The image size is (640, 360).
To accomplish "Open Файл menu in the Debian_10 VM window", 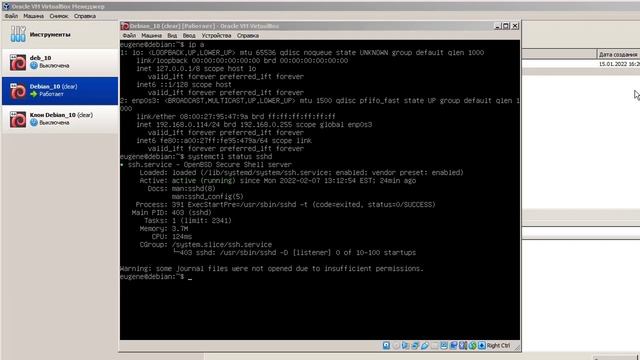I will tap(129, 36).
